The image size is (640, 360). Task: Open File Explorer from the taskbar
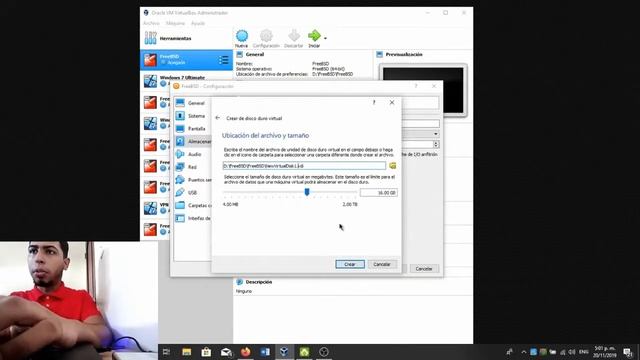click(187, 352)
